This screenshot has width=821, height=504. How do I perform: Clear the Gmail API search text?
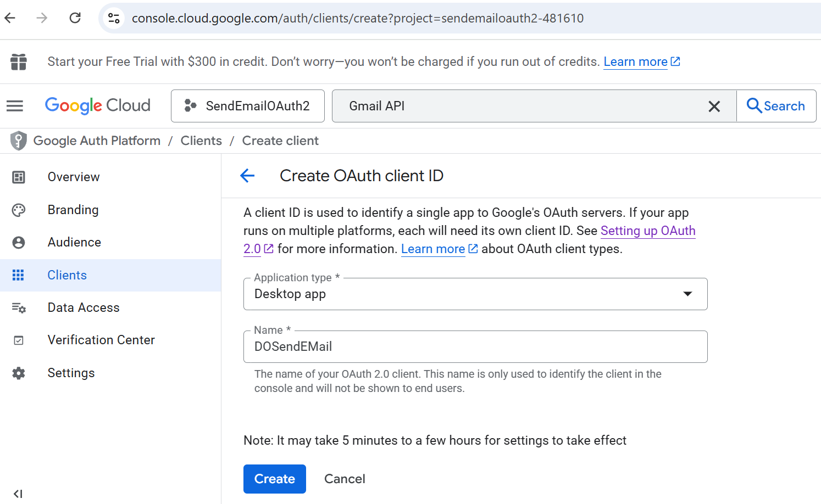point(714,107)
